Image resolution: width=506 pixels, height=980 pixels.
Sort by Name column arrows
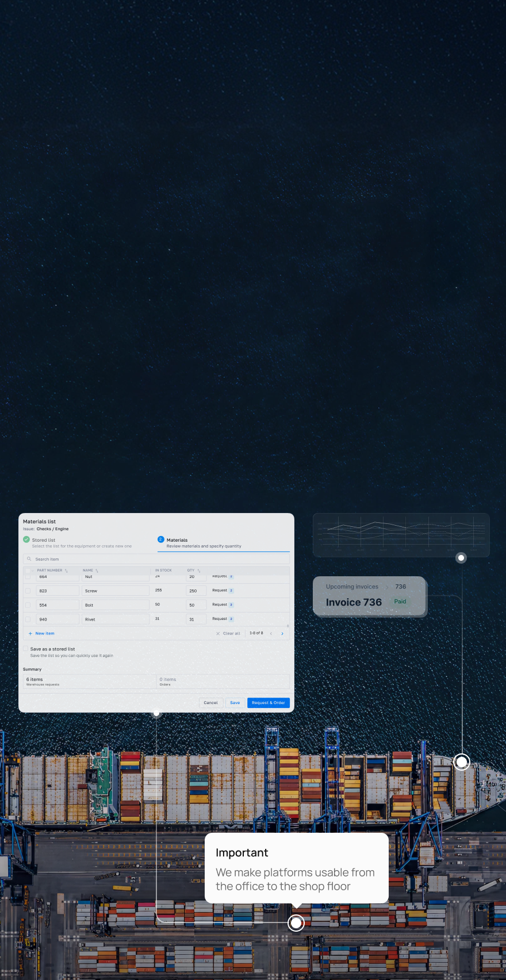(x=97, y=571)
